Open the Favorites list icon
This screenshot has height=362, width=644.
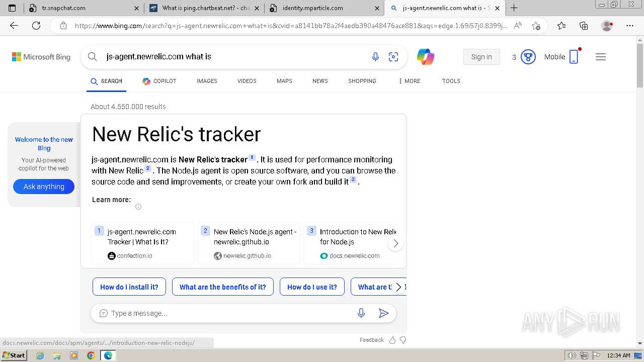[561, 26]
